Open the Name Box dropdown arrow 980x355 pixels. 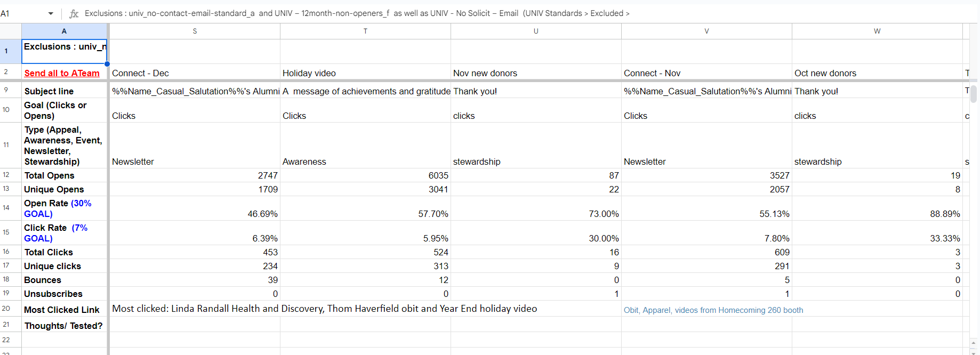coord(51,14)
